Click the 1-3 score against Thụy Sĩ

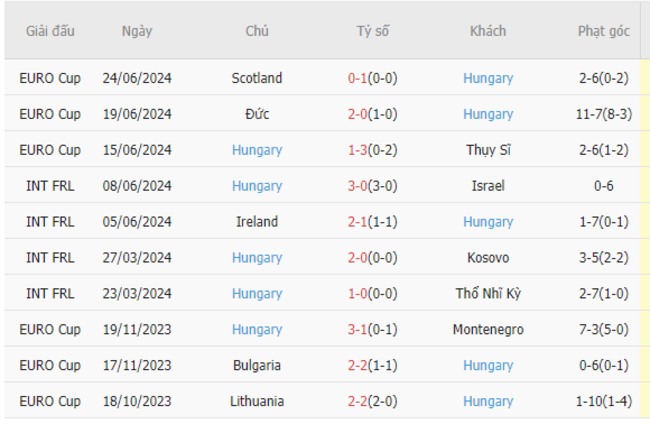pos(357,150)
